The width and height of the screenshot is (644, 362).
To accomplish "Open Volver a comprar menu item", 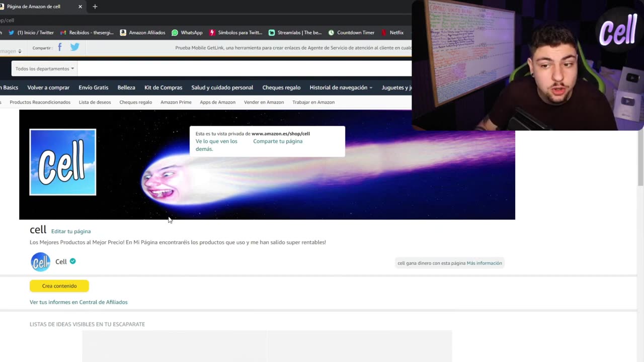I will pyautogui.click(x=48, y=87).
